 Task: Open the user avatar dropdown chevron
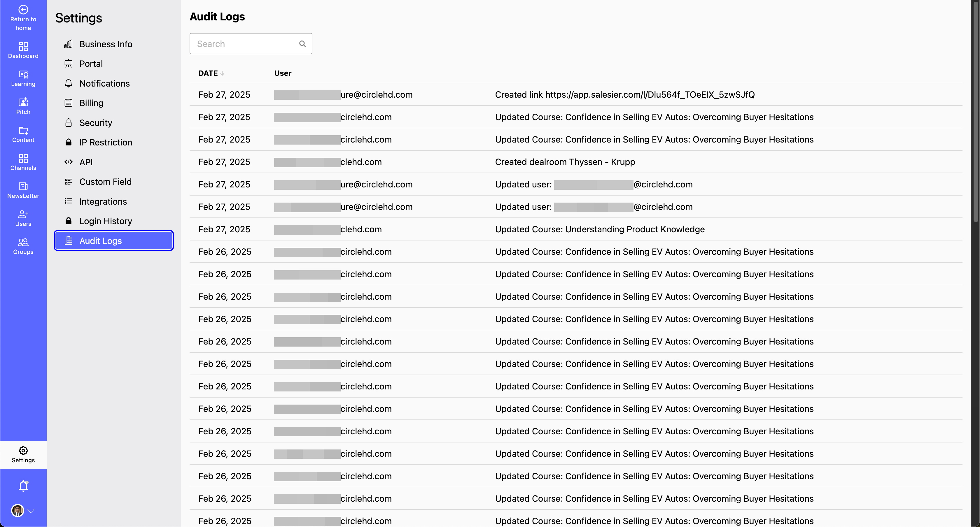click(32, 511)
